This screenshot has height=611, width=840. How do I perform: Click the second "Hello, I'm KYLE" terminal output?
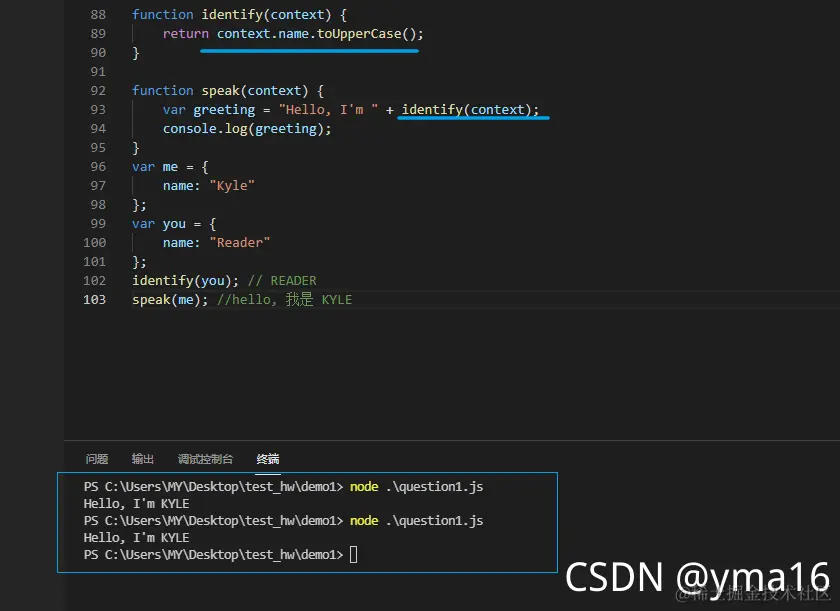coord(137,538)
